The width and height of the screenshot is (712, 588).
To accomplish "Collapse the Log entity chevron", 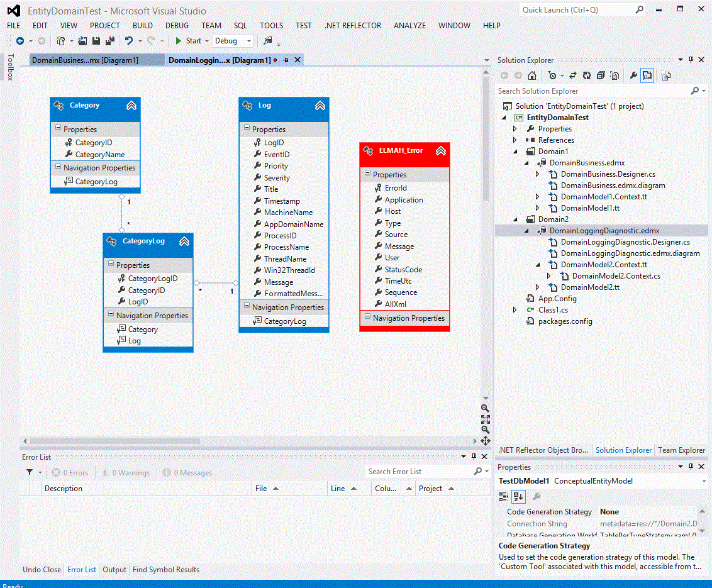I will 320,106.
